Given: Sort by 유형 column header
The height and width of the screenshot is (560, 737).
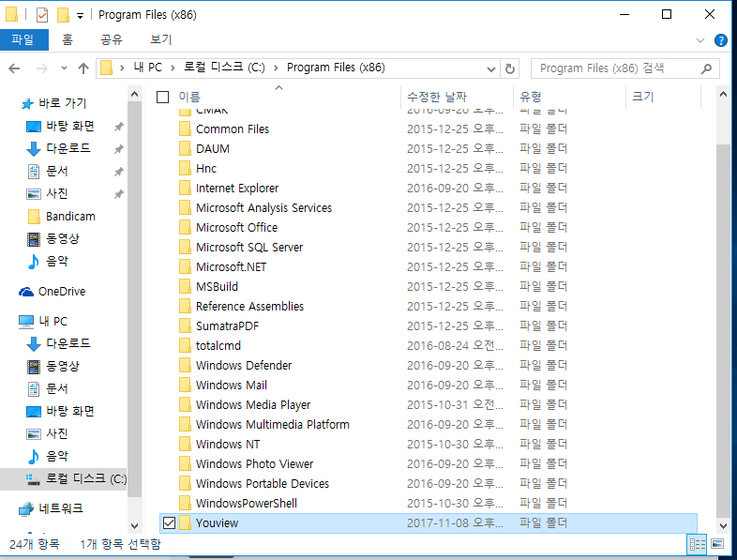Looking at the screenshot, I should click(x=531, y=97).
